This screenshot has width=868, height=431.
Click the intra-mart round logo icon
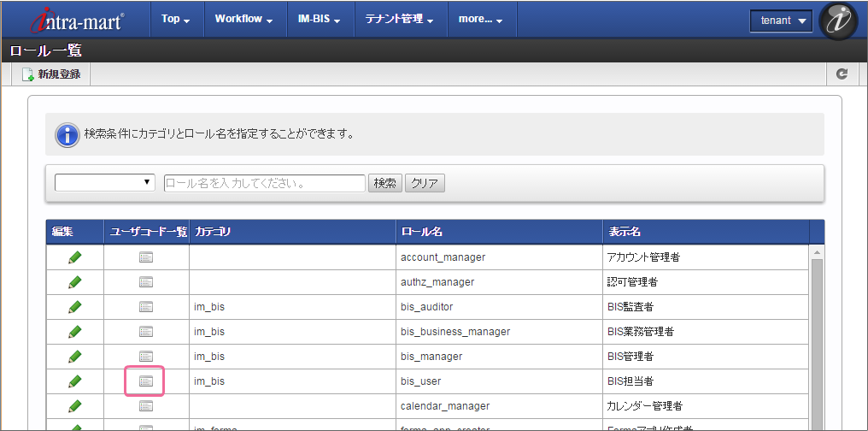(838, 20)
